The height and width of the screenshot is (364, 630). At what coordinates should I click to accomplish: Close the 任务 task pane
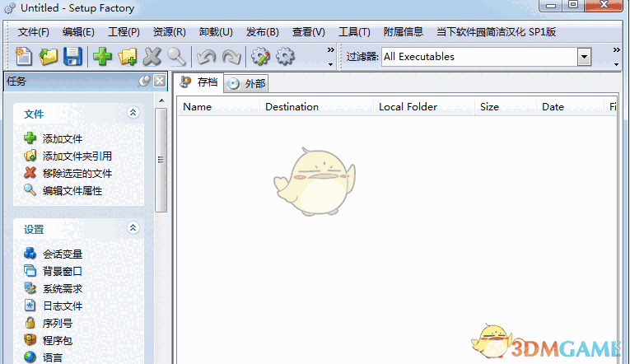(x=160, y=81)
